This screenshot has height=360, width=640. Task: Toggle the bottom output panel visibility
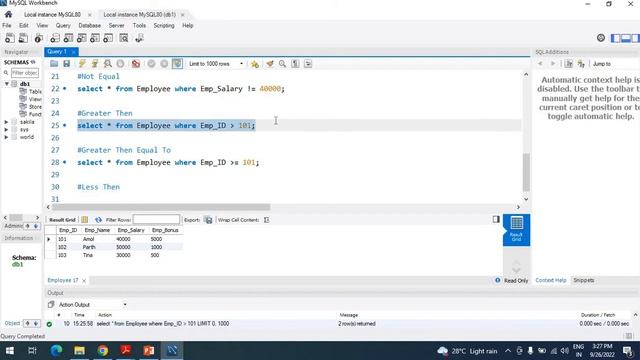pyautogui.click(x=626, y=38)
